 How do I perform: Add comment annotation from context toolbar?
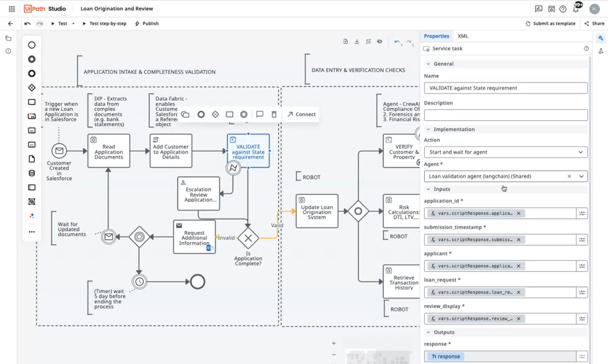click(260, 114)
